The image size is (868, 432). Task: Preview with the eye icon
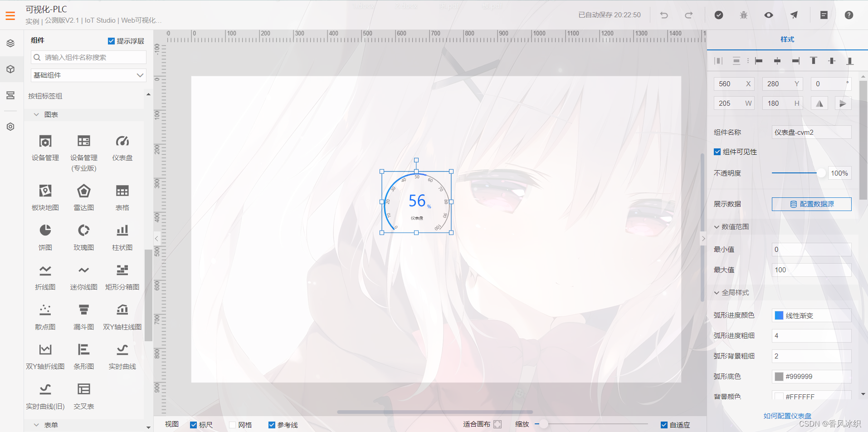[x=769, y=15]
